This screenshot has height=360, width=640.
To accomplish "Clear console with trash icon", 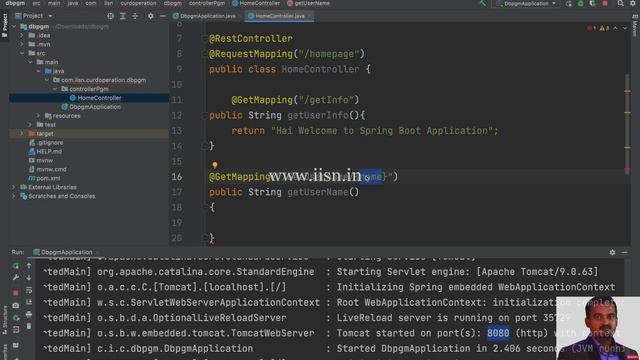I will (x=29, y=327).
